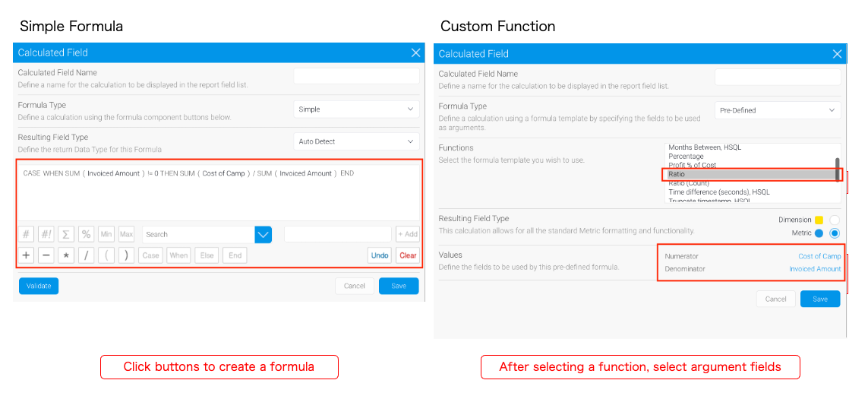Click the minus operator button

[46, 255]
